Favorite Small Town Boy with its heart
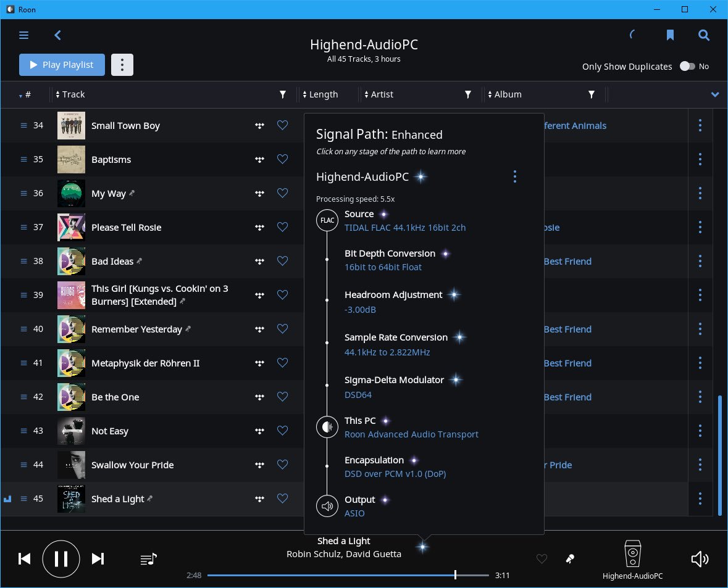The width and height of the screenshot is (728, 588). (282, 125)
